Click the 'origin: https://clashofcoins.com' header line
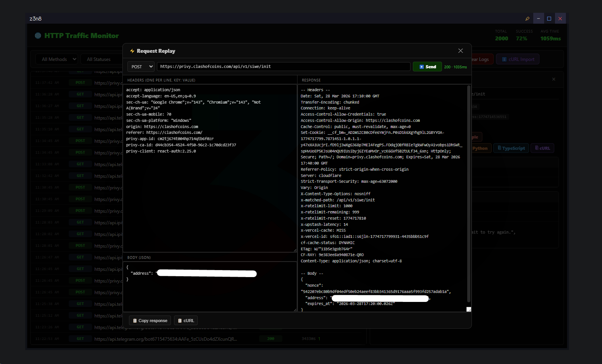This screenshot has width=602, height=364. point(162,127)
